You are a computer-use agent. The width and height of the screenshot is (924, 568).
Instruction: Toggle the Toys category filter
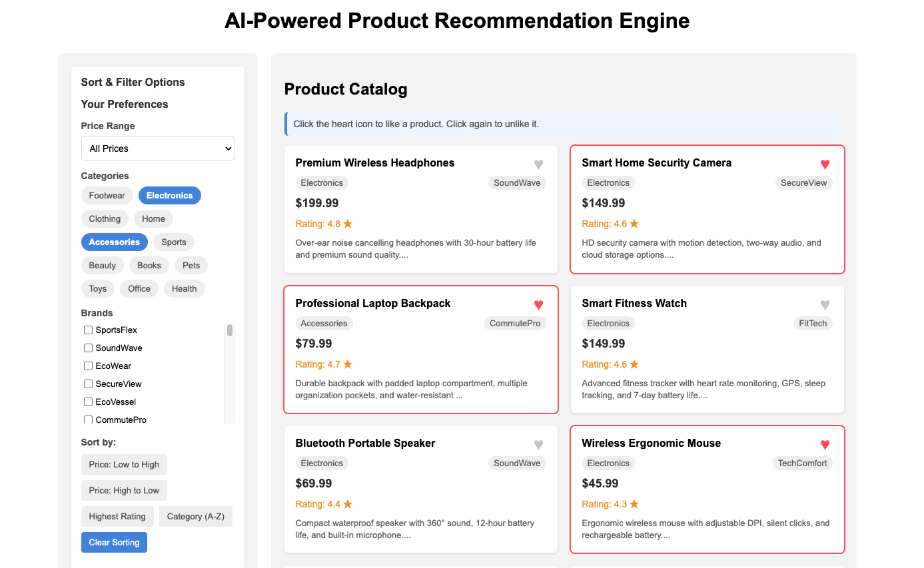click(98, 288)
